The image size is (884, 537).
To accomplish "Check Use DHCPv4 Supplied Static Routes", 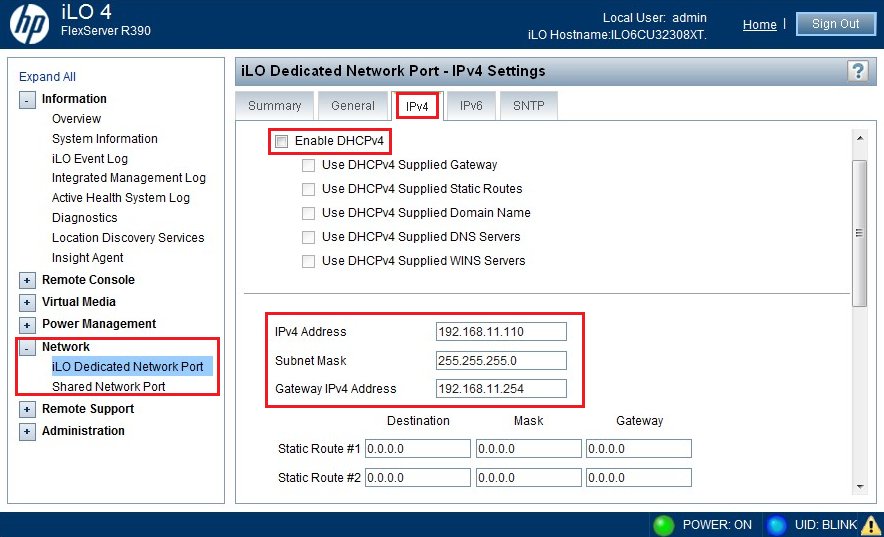I will [308, 189].
